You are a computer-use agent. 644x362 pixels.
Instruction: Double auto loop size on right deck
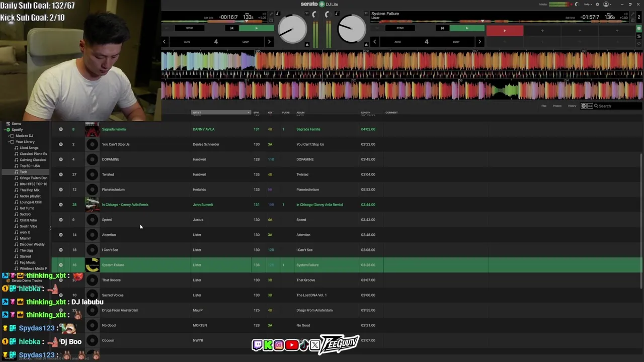[x=479, y=42]
